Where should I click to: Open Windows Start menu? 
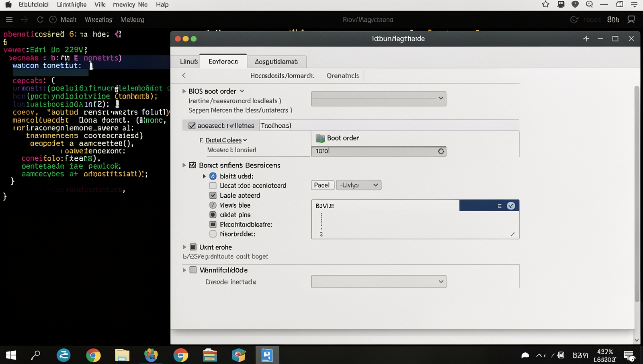[11, 355]
